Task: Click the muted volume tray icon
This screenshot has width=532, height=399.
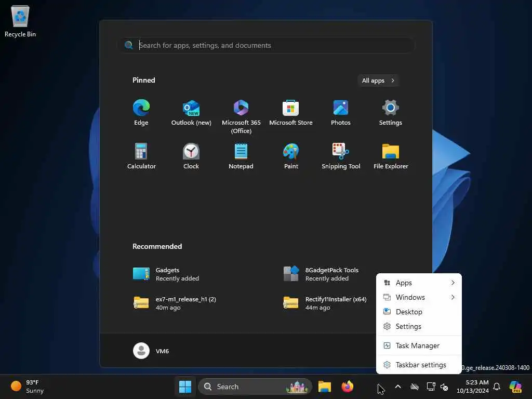Action: pos(444,387)
